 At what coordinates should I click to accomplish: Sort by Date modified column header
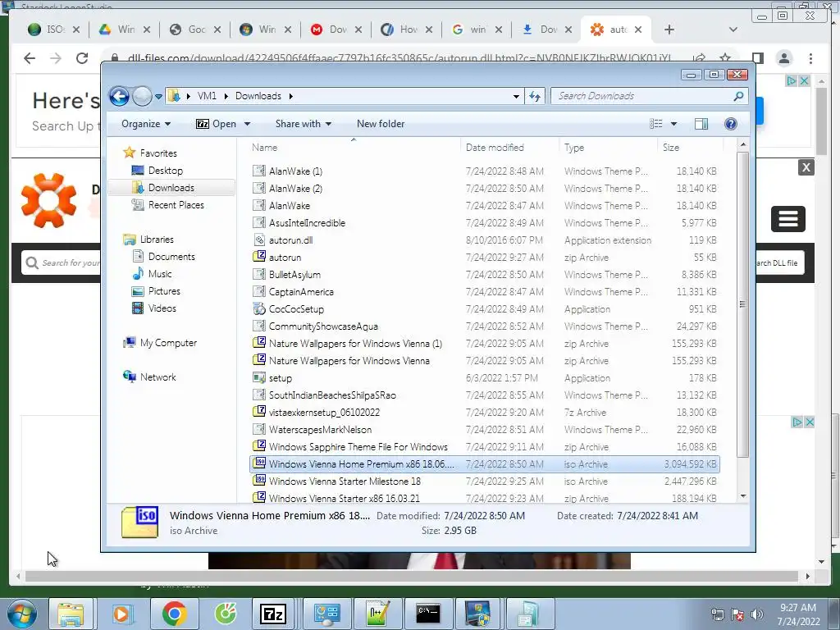495,148
